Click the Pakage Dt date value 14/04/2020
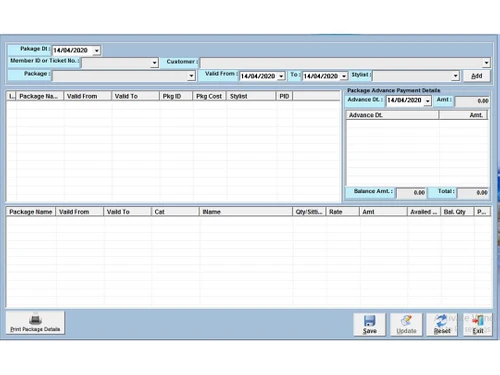Image resolution: width=500 pixels, height=375 pixels. 71,51
